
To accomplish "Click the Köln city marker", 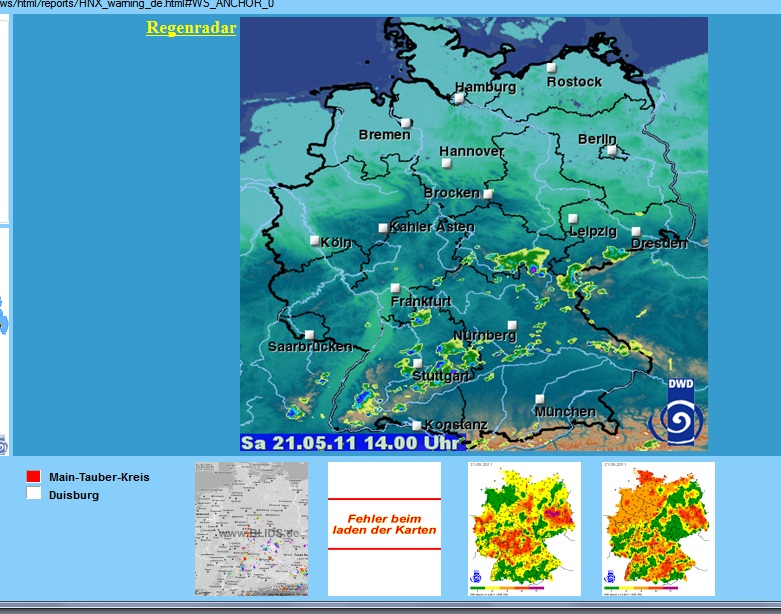I will pyautogui.click(x=314, y=240).
